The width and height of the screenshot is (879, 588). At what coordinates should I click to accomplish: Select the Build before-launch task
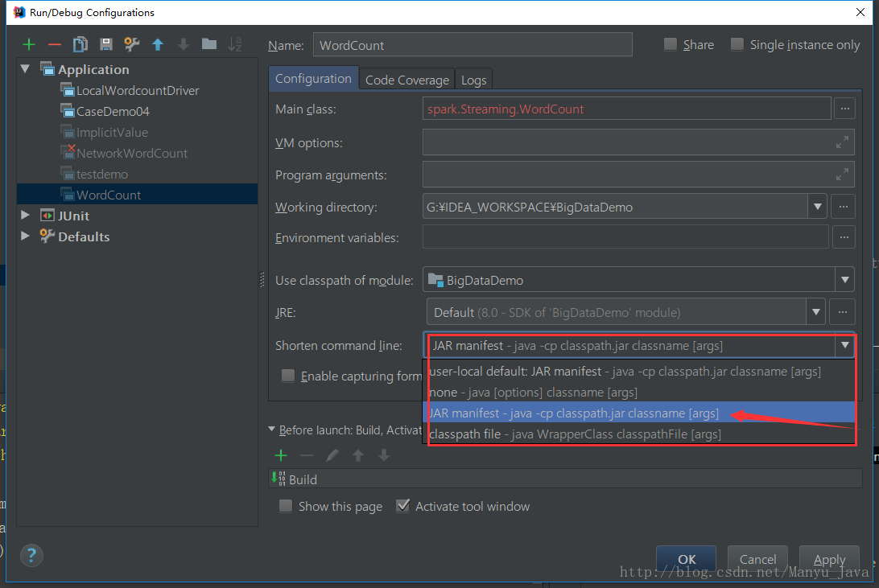(x=565, y=479)
